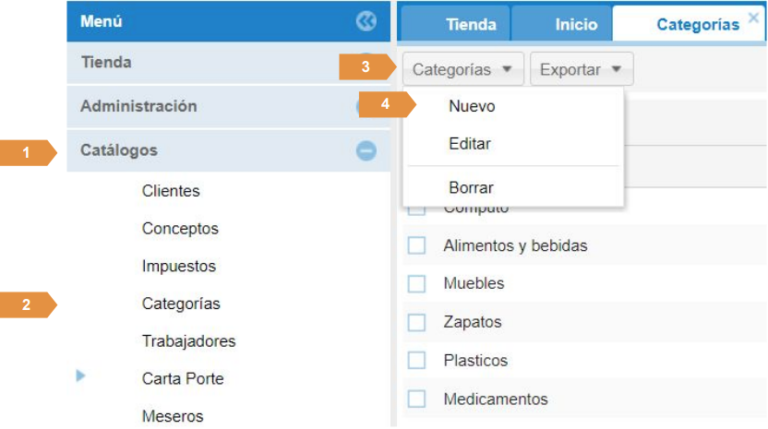
Task: Collapse Catálogos section using minus icon
Action: pyautogui.click(x=366, y=151)
